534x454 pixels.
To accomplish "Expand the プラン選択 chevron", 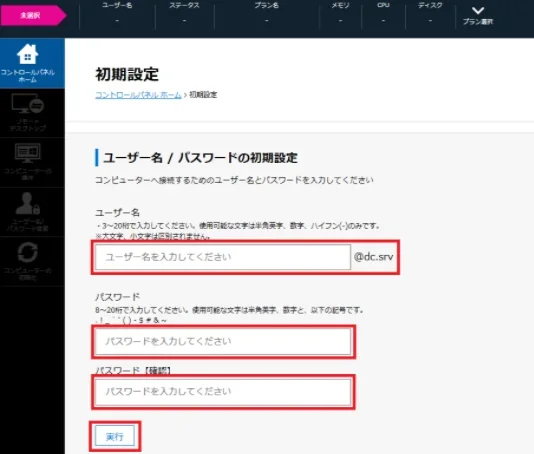I will click(x=478, y=11).
